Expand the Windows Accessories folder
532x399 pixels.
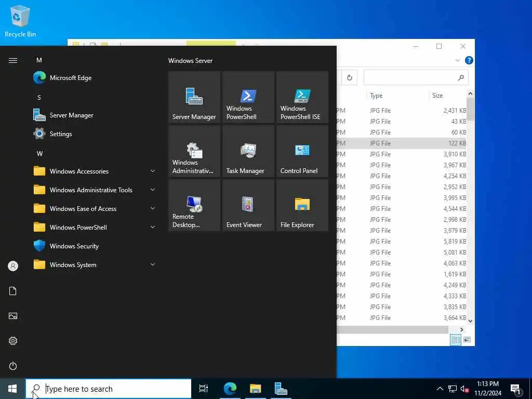[95, 171]
